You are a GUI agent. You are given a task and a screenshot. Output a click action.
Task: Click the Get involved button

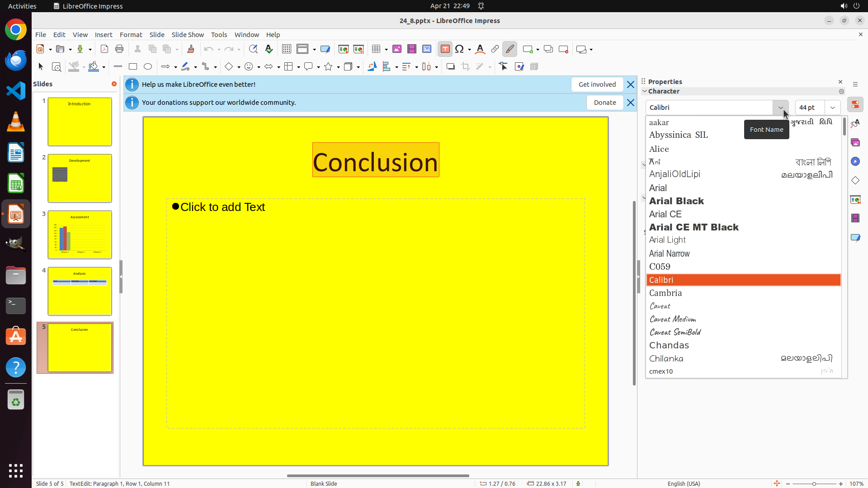pyautogui.click(x=597, y=84)
